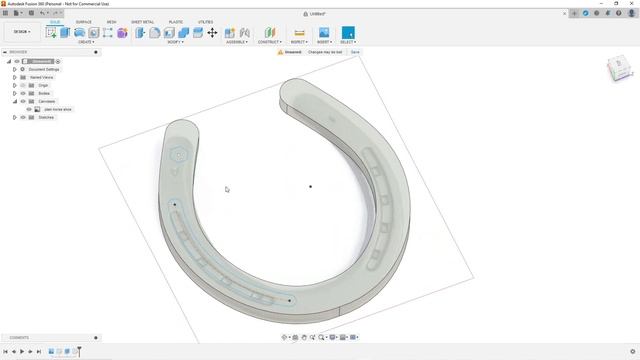Switch to the Utilities tab
The image size is (640, 360).
point(205,22)
